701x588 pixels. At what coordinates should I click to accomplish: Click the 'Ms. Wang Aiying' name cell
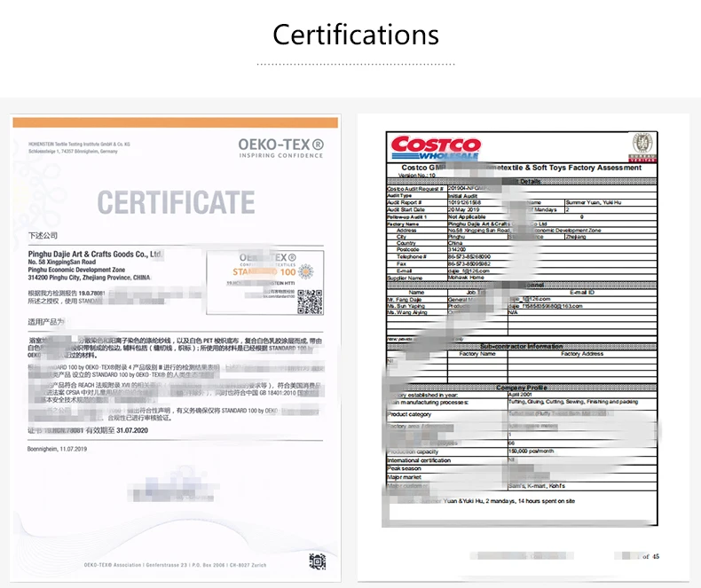(406, 312)
